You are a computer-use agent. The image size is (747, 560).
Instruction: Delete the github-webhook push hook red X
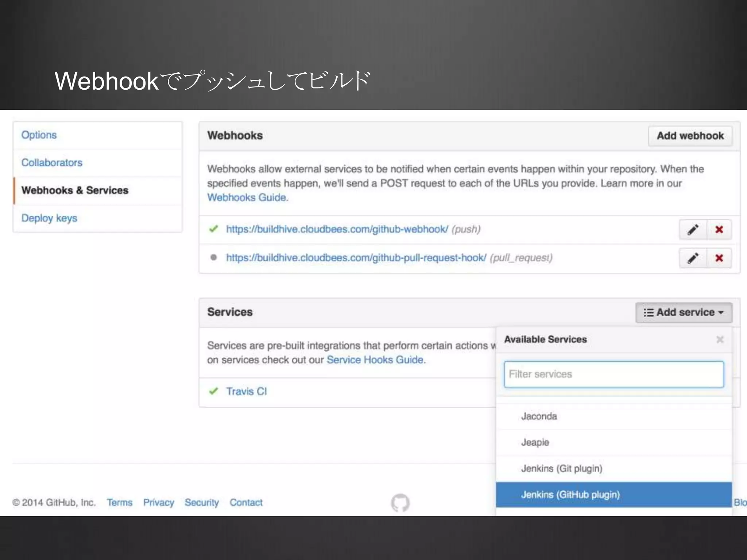pyautogui.click(x=719, y=230)
